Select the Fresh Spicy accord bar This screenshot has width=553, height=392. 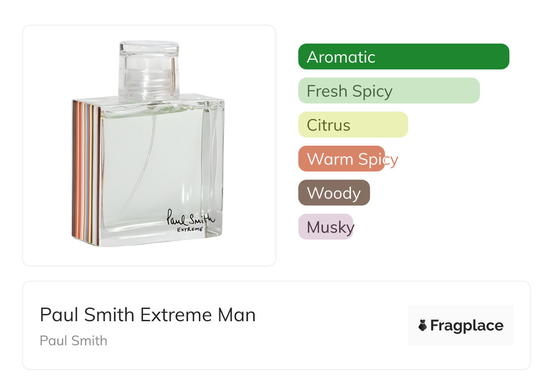pyautogui.click(x=389, y=91)
